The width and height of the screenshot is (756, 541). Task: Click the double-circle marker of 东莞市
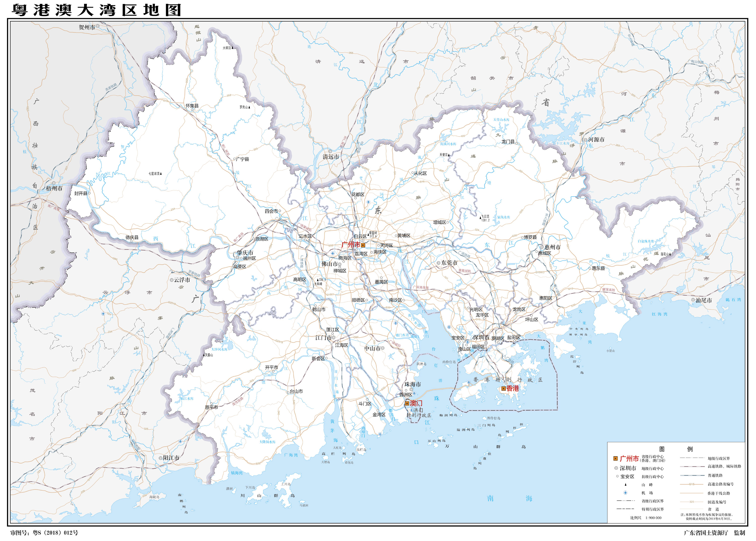(x=439, y=263)
